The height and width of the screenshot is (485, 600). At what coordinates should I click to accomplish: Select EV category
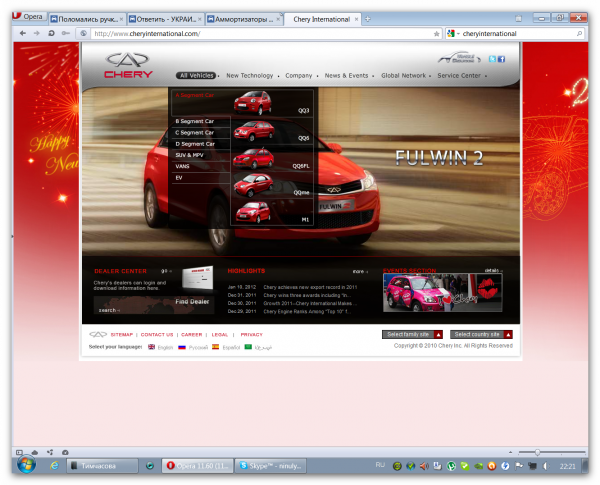179,178
